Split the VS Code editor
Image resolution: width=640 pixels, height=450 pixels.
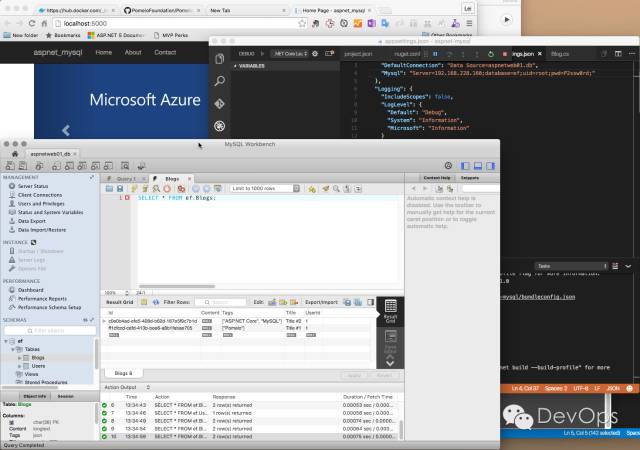(x=618, y=53)
